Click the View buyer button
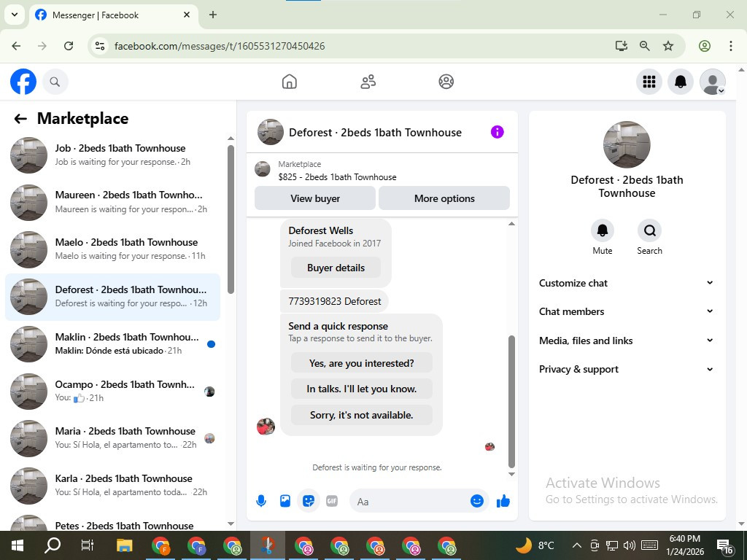The width and height of the screenshot is (747, 560). tap(315, 198)
